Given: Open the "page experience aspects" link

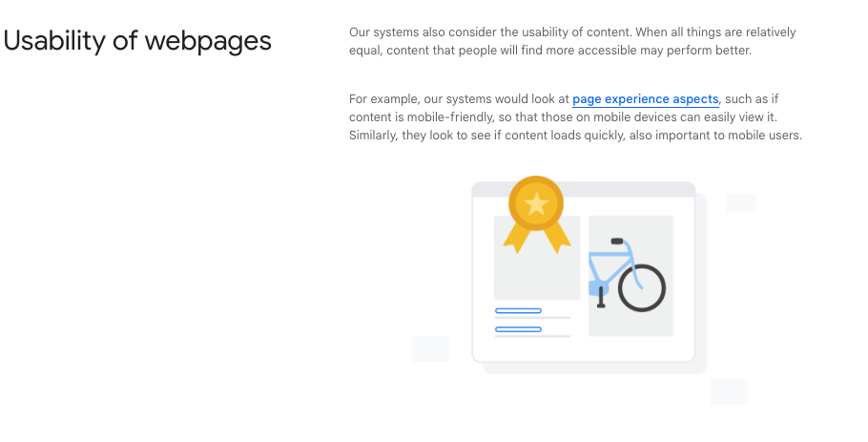Looking at the screenshot, I should click(645, 99).
